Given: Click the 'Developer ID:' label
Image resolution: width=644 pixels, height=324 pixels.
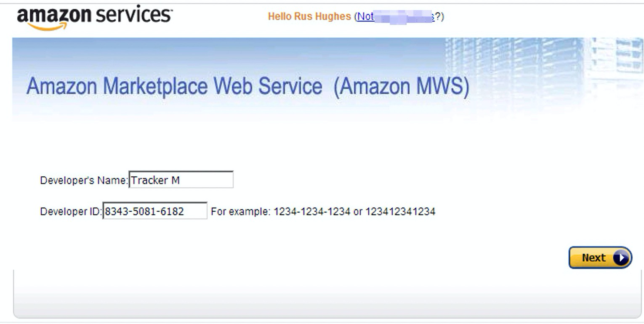Looking at the screenshot, I should pos(71,212).
